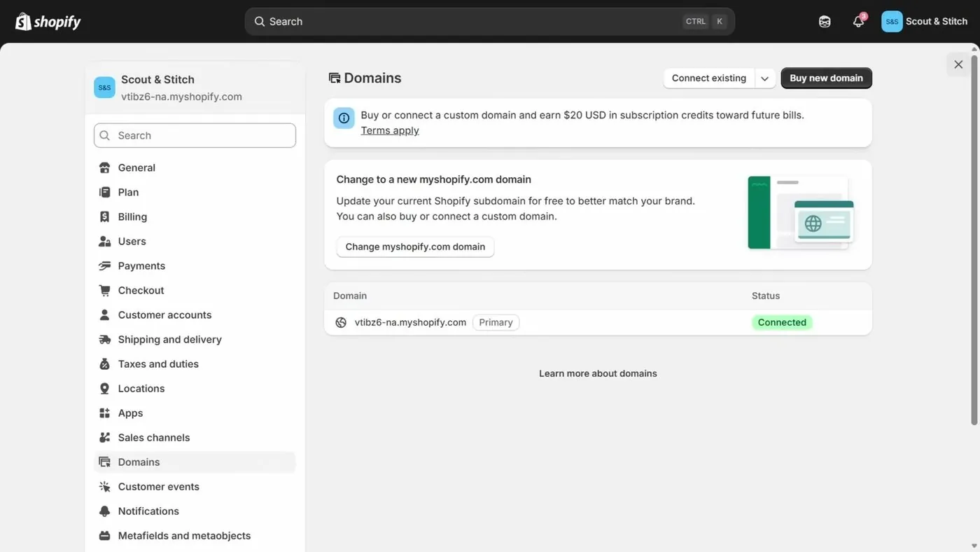Image resolution: width=980 pixels, height=552 pixels.
Task: Click Scout & Stitch store name in sidebar header
Action: pyautogui.click(x=157, y=80)
